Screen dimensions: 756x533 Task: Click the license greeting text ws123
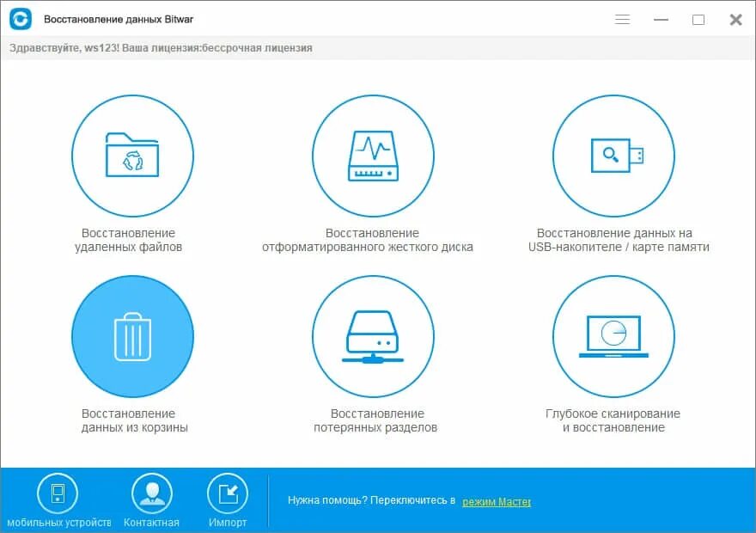point(161,48)
